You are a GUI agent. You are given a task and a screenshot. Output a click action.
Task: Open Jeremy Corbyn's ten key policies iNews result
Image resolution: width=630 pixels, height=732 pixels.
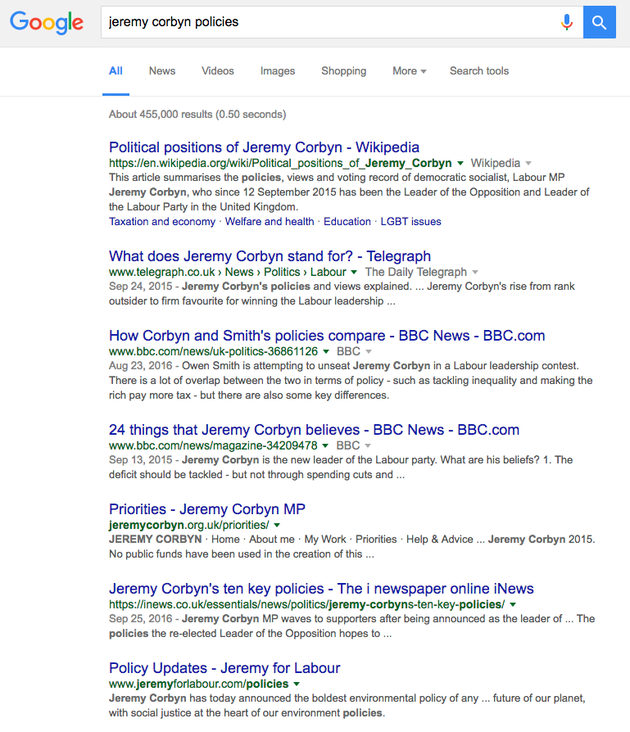[x=321, y=588]
